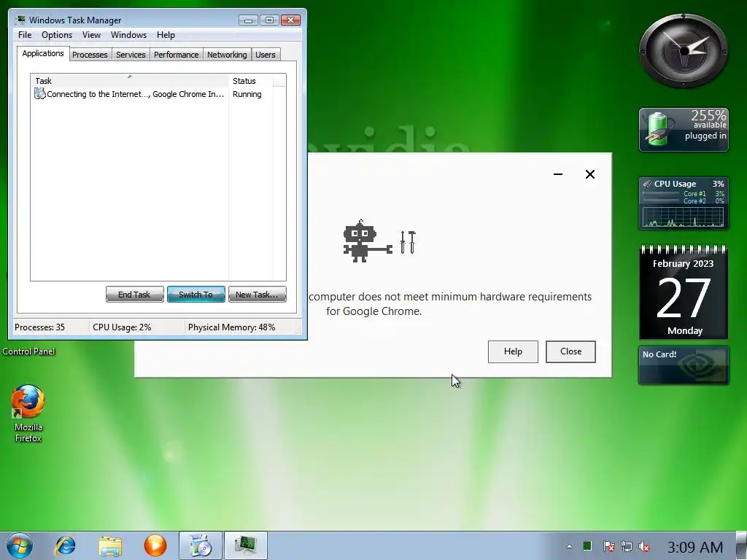
Task: Click the Processes: 35 status bar entry
Action: (x=39, y=327)
